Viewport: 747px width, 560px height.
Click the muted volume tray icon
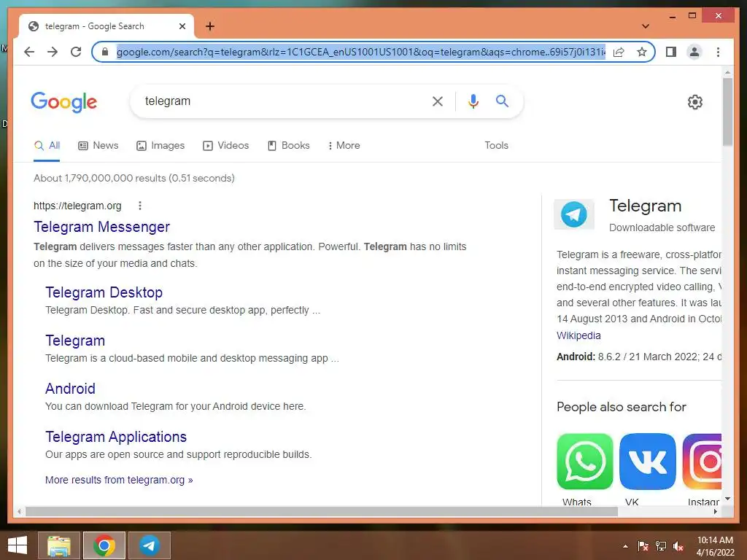tap(678, 546)
